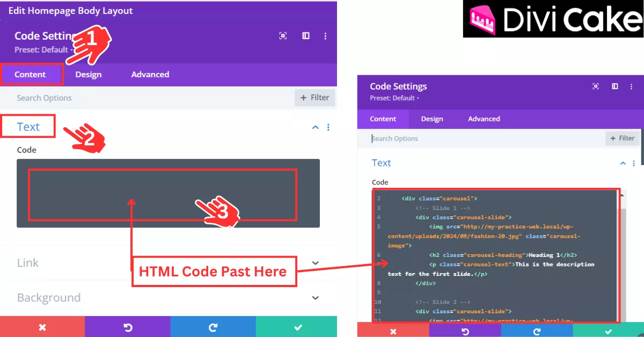Click the Text section title in left panel
Screen dimensions: 644x337
(28, 127)
